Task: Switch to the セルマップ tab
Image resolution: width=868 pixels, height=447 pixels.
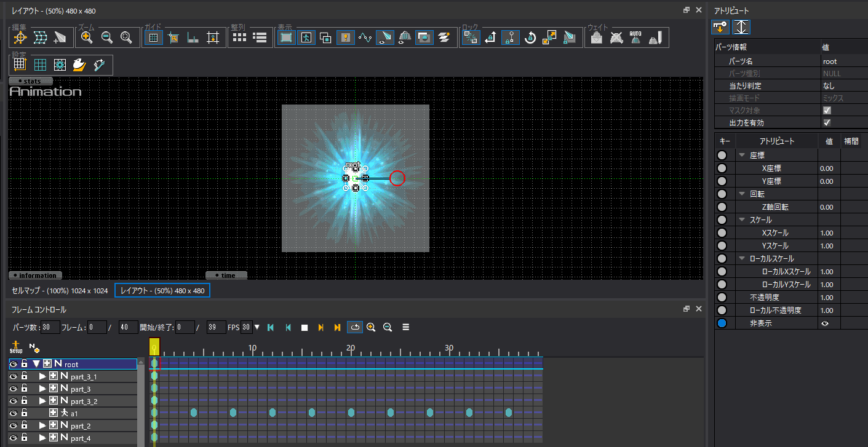Action: click(60, 290)
